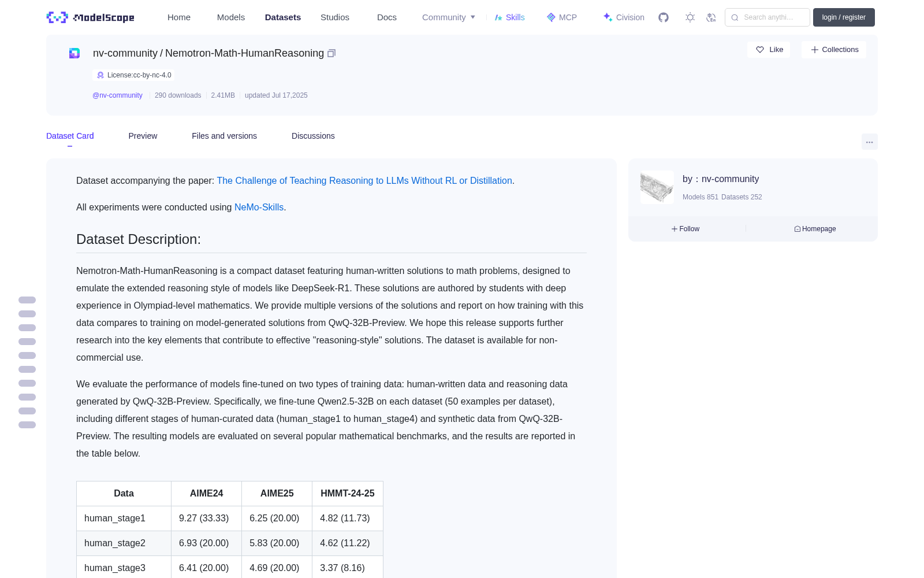The width and height of the screenshot is (924, 578).
Task: Click the login / register button
Action: pyautogui.click(x=844, y=17)
